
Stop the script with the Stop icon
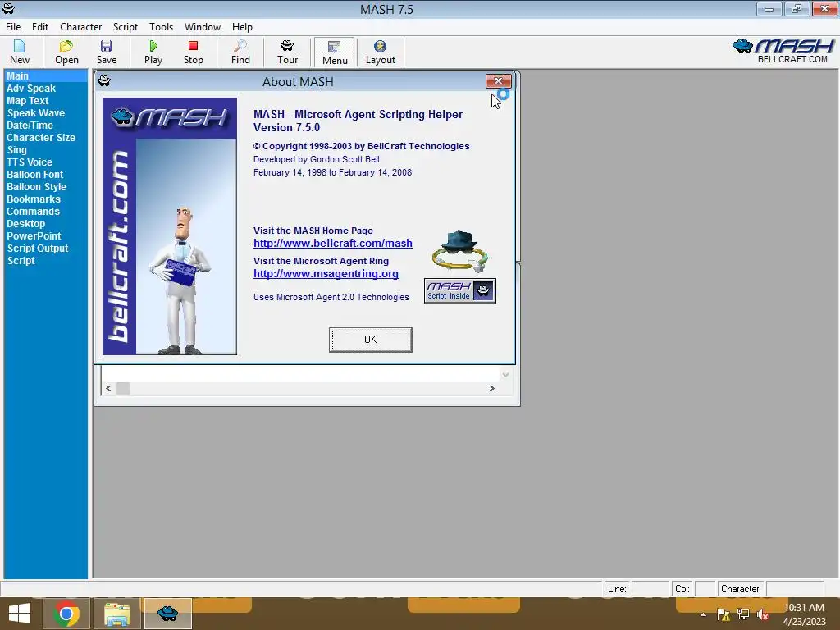[194, 52]
